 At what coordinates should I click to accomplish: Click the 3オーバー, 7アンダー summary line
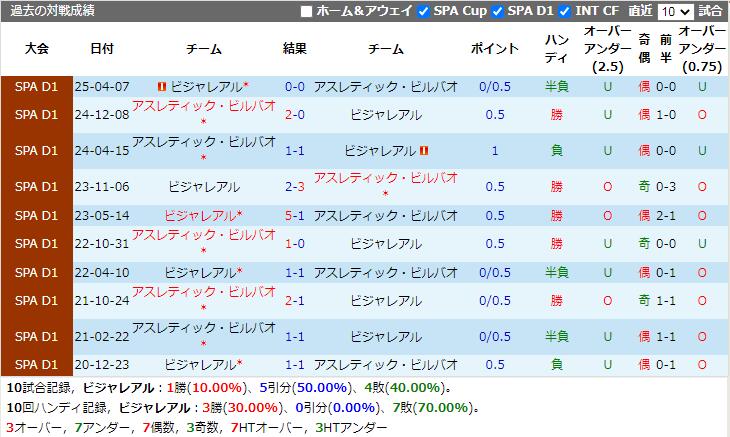(x=196, y=427)
